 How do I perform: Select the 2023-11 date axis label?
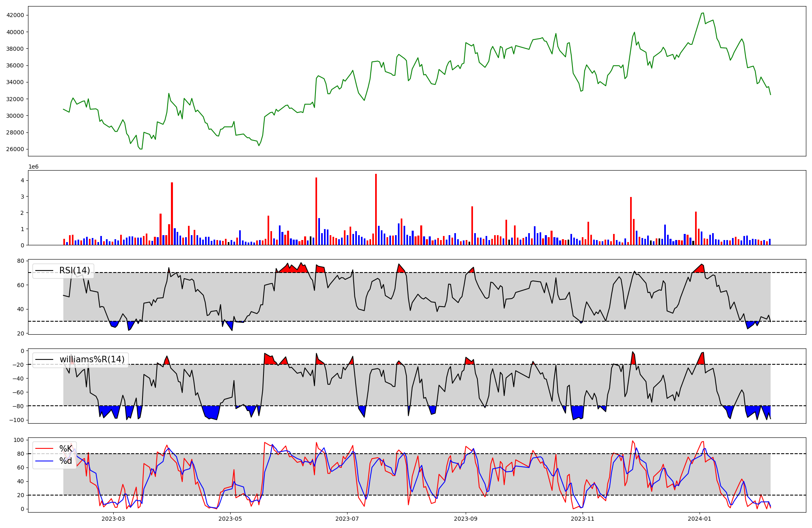(583, 519)
